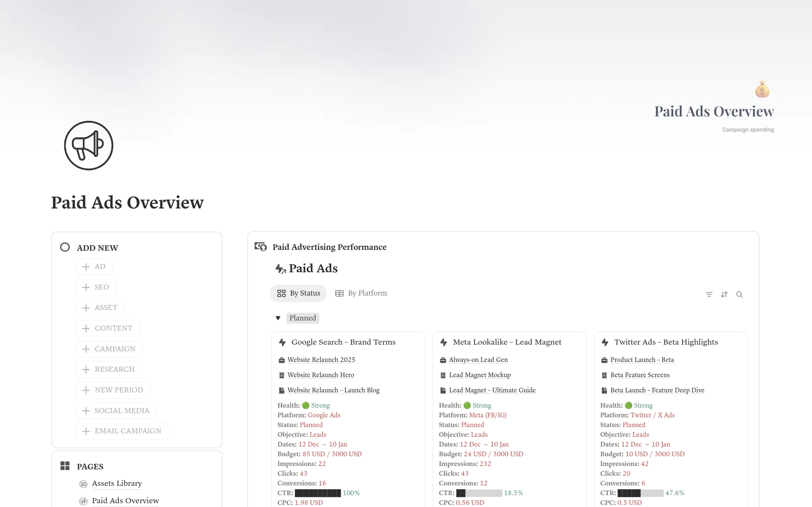Add a new AD
812x507 pixels.
[94, 266]
